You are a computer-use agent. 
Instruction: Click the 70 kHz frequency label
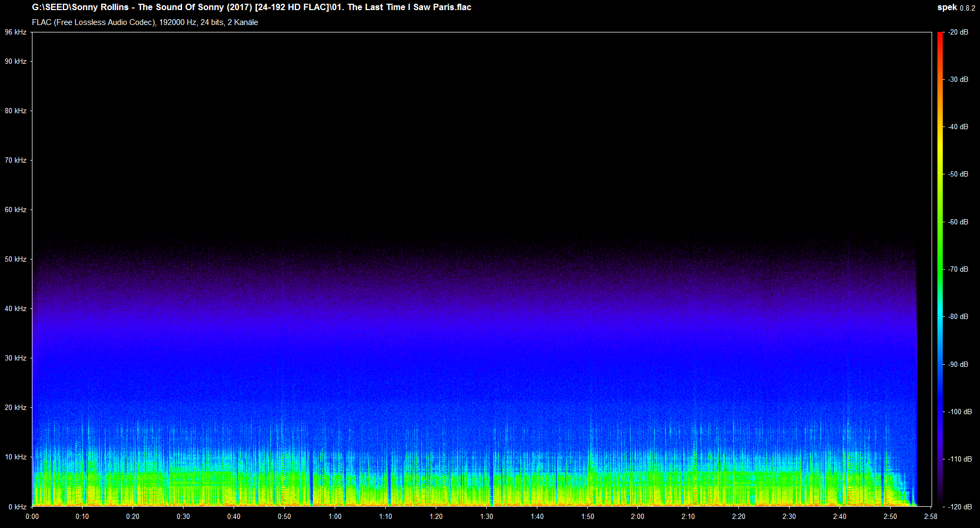pyautogui.click(x=15, y=160)
